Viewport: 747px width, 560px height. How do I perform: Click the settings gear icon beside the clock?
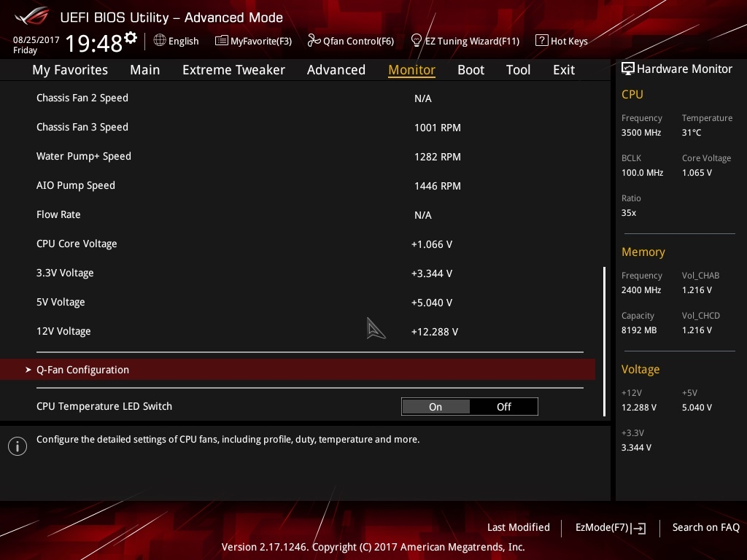click(131, 37)
